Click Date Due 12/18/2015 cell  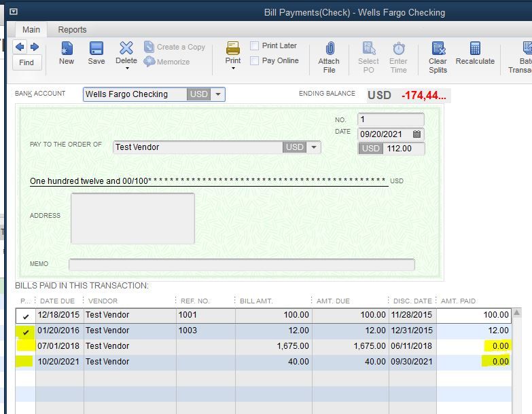[59, 315]
